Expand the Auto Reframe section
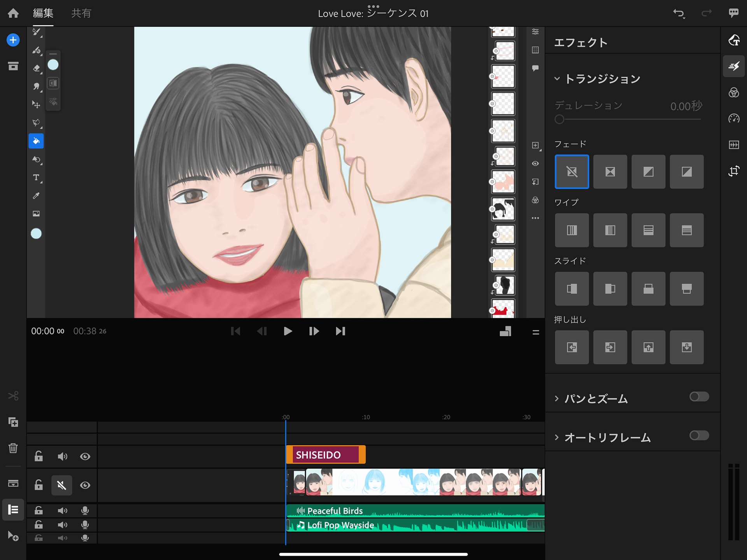 click(557, 437)
